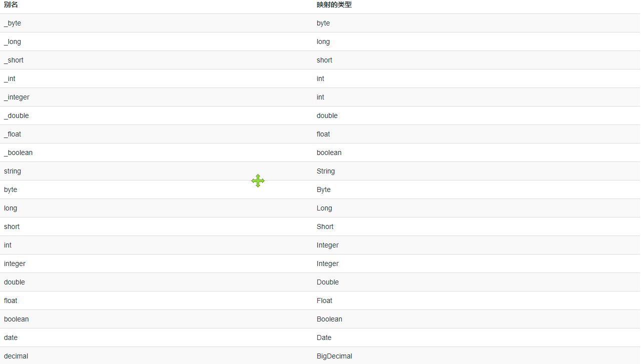Select the Boolean mapped type cell
This screenshot has width=642, height=364.
pos(329,319)
